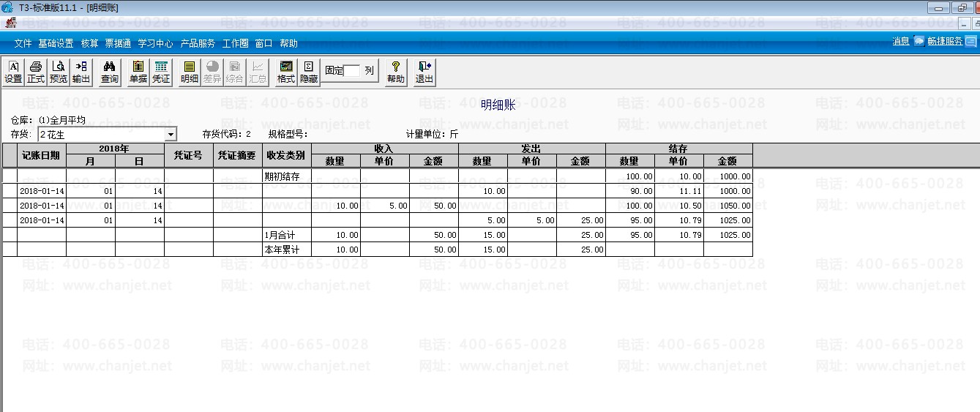Open the 核算 menu
The height and width of the screenshot is (412, 980).
click(x=89, y=44)
